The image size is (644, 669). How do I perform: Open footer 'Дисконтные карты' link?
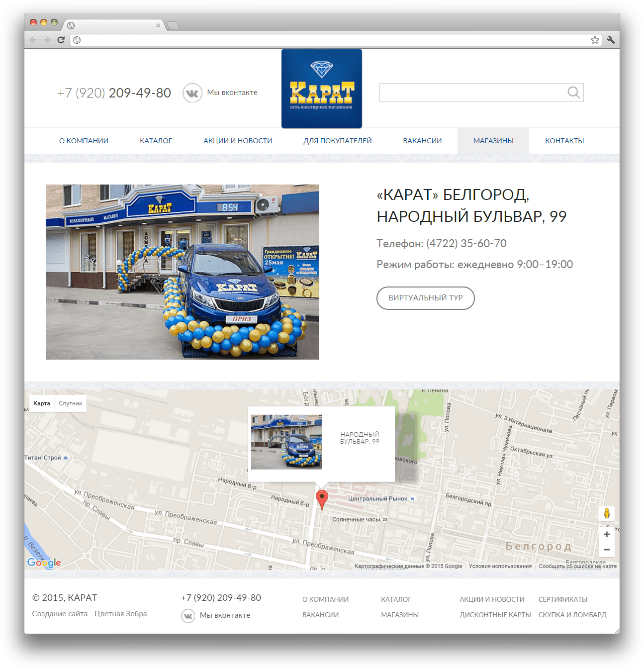pos(495,615)
